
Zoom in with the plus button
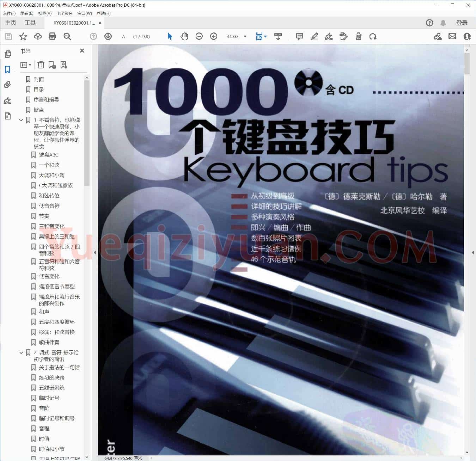tap(214, 36)
